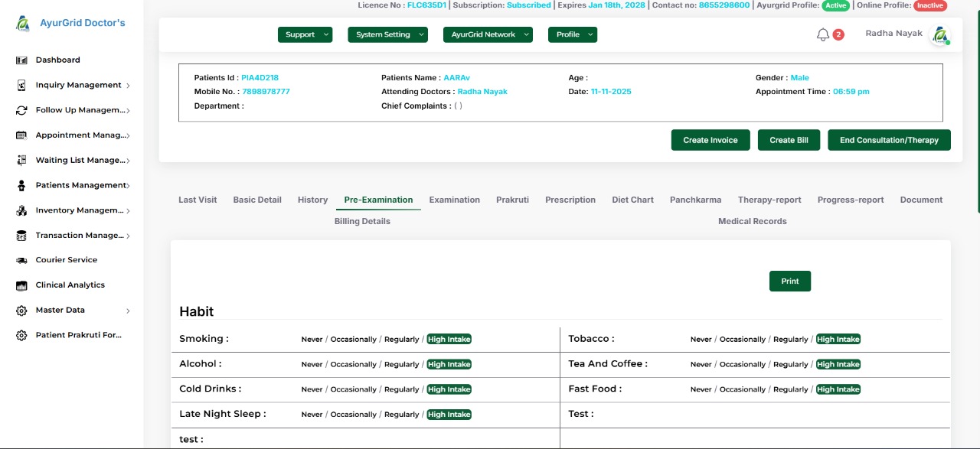Click the Clinical Analytics chart icon
Image resolution: width=980 pixels, height=449 pixels.
21,285
